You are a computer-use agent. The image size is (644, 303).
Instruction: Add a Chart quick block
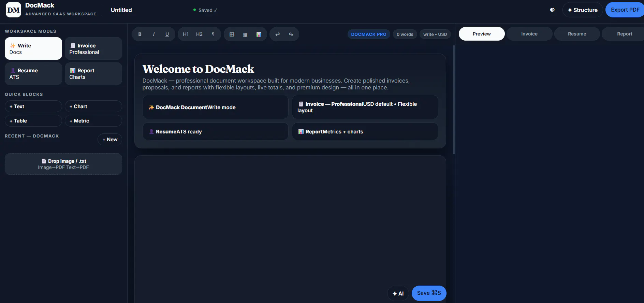(x=93, y=106)
